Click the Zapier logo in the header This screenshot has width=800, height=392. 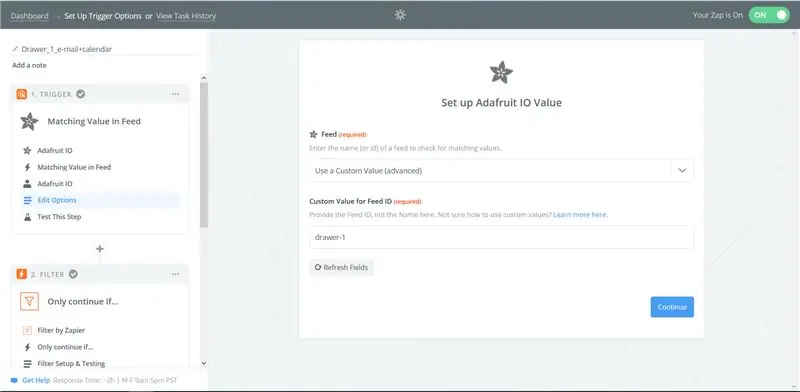[400, 15]
